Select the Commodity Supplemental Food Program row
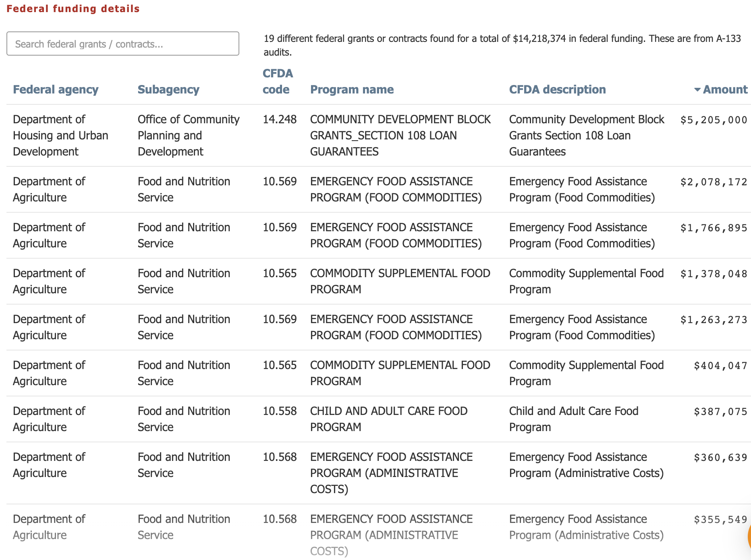Viewport: 751px width, 560px height. 375,281
